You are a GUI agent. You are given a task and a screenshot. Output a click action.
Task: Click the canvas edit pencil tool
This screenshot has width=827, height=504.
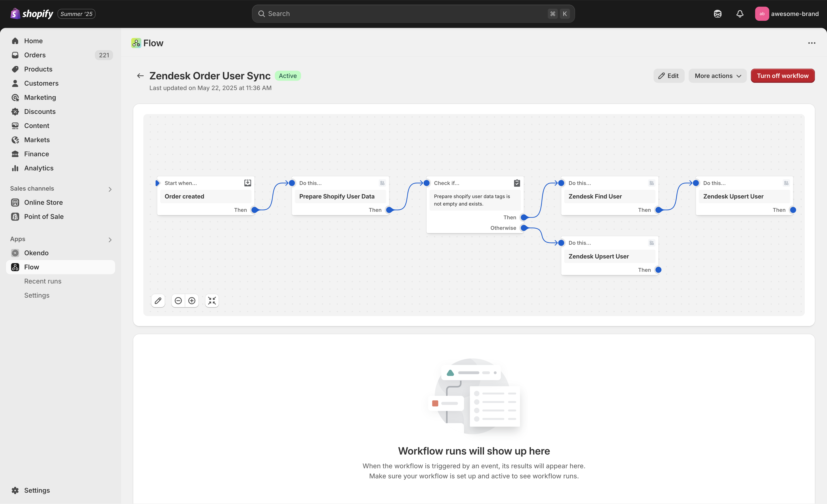pyautogui.click(x=158, y=301)
